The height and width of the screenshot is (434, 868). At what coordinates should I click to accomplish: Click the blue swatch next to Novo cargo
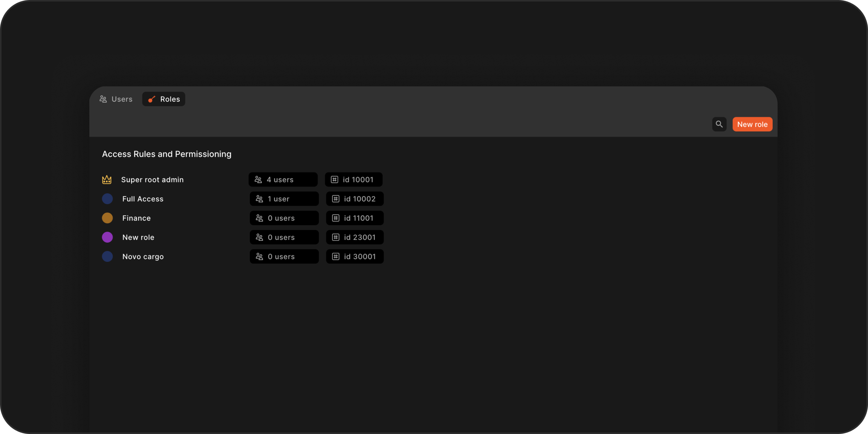coord(107,256)
